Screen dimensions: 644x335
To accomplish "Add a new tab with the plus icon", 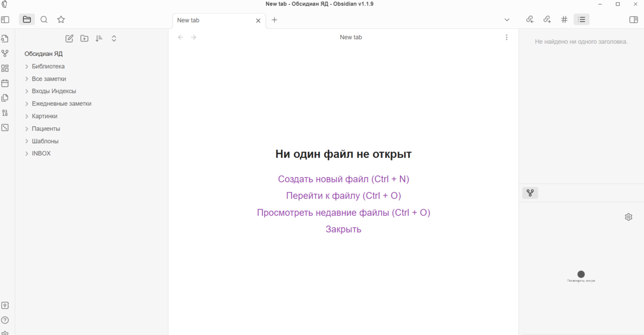I will (274, 20).
